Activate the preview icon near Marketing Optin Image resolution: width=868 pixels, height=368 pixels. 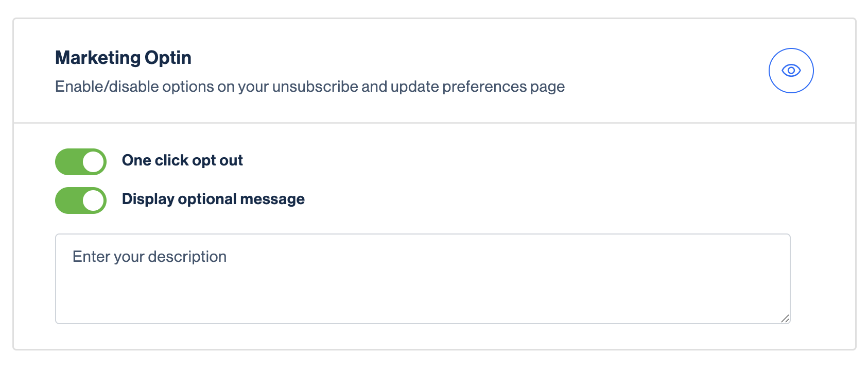coord(791,70)
